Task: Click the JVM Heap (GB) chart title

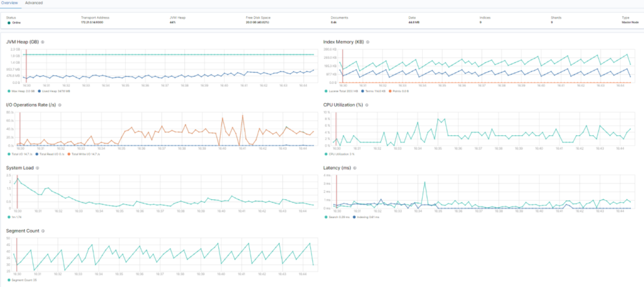Action: [x=23, y=42]
